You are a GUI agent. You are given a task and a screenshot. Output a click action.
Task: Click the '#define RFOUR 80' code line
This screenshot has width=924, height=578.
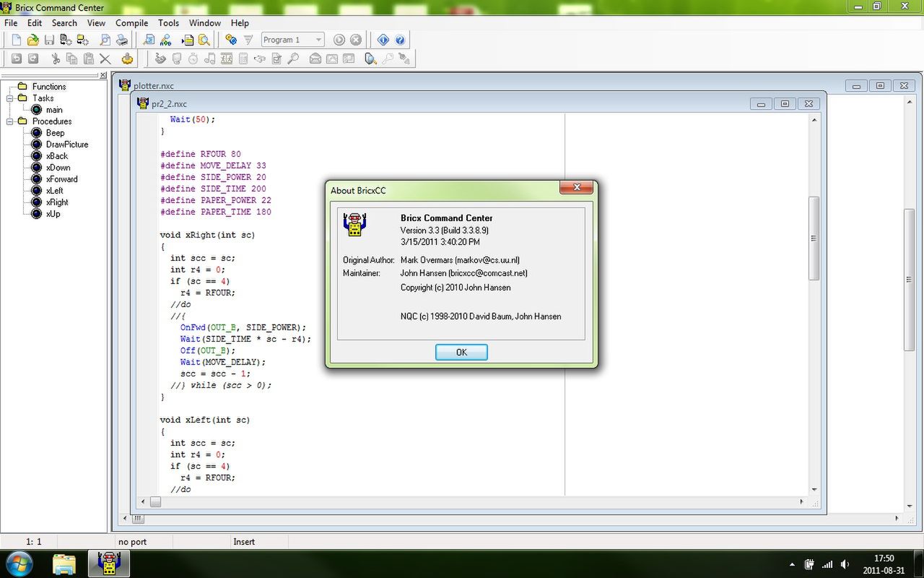201,154
